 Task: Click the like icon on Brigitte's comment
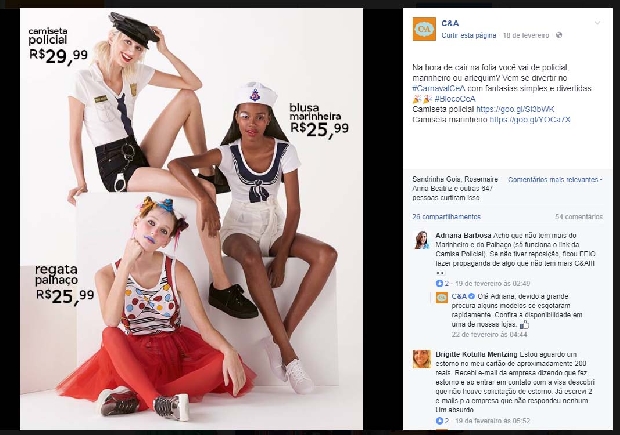(439, 420)
